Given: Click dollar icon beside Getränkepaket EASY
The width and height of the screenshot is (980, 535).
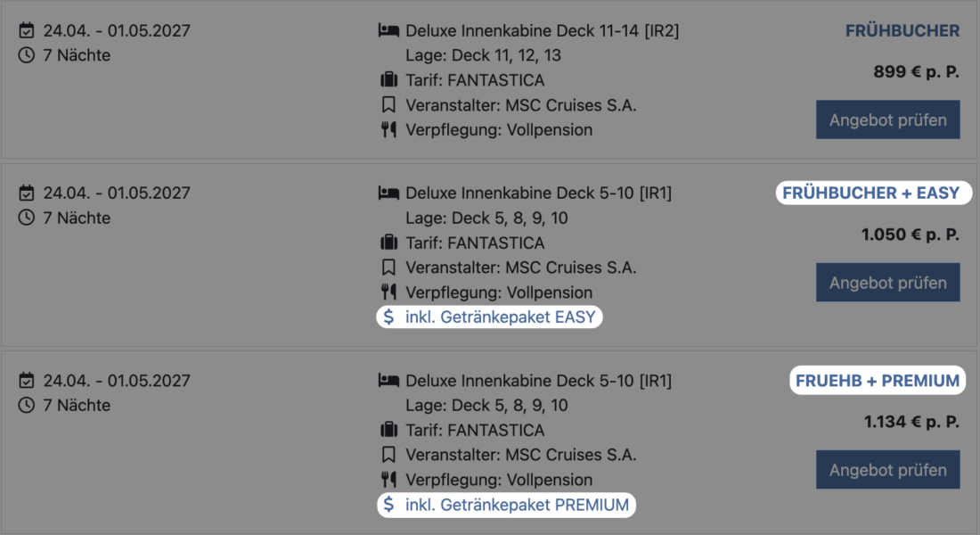Looking at the screenshot, I should click(388, 317).
